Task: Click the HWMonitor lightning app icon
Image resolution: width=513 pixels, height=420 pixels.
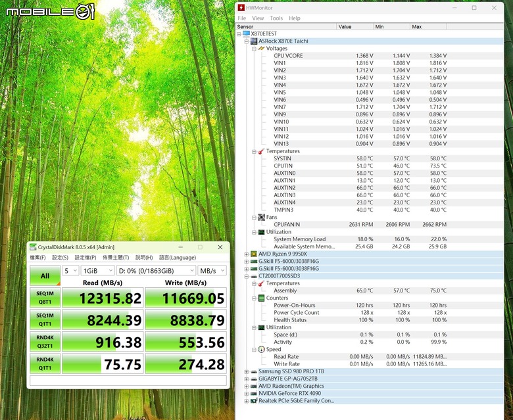Action: [x=241, y=7]
